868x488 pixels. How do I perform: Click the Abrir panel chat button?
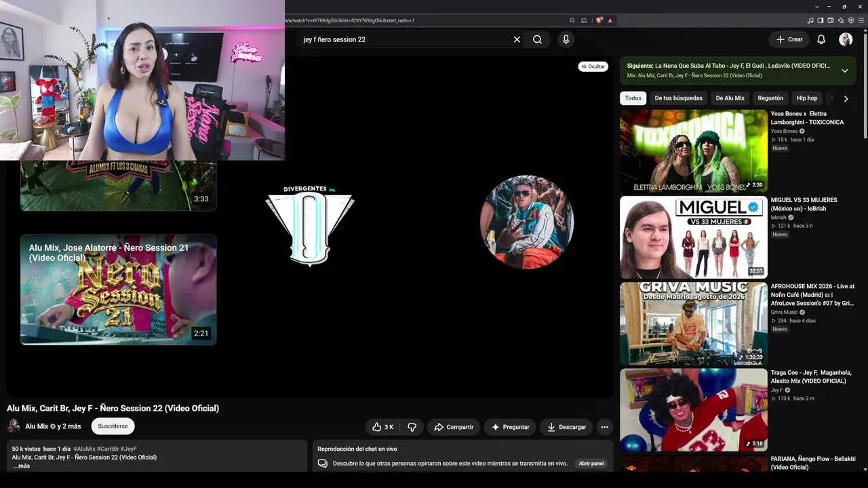591,464
